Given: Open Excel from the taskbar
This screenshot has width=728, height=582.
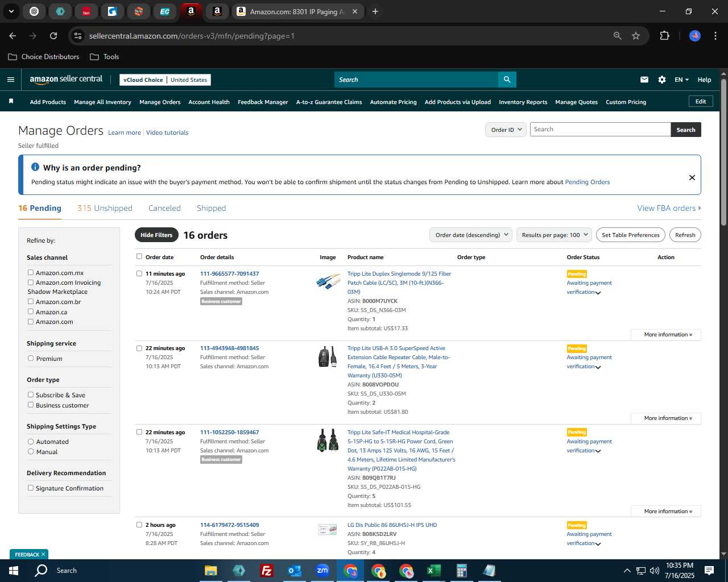Looking at the screenshot, I should coord(434,571).
